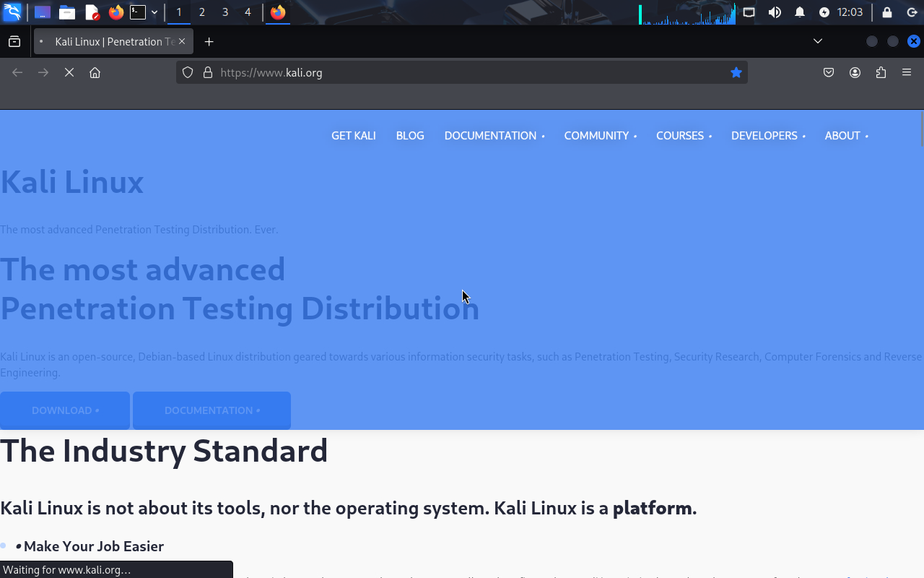This screenshot has height=578, width=924.
Task: Click 'Make Your Job Easier' list item
Action: 94,546
